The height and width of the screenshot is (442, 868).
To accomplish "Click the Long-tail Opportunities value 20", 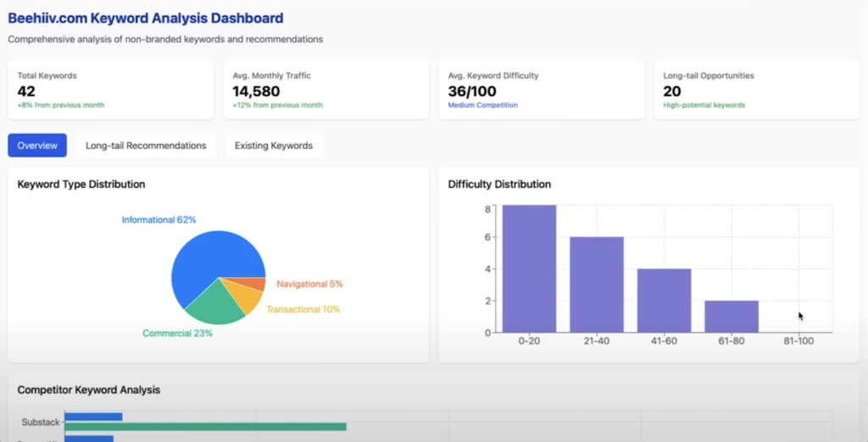I will pos(672,91).
